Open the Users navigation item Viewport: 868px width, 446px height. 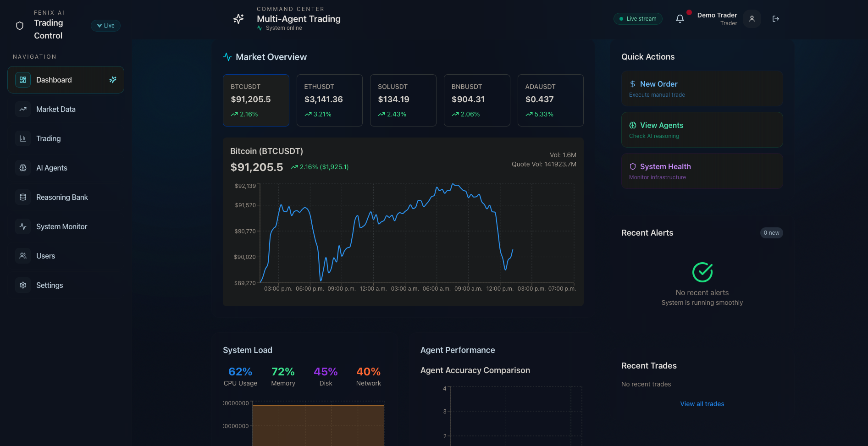click(66, 256)
